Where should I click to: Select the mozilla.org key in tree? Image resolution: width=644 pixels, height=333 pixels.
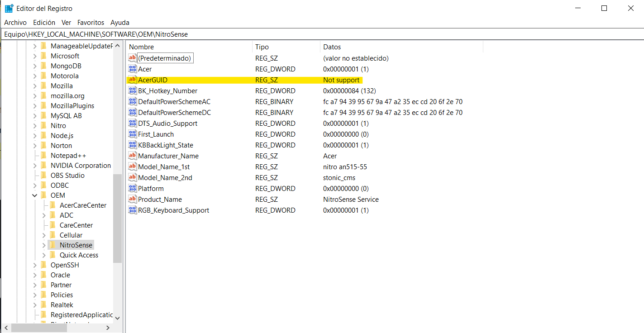coord(67,95)
